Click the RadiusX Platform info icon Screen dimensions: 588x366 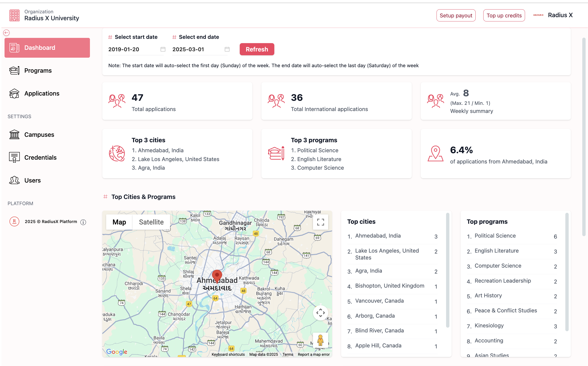[83, 222]
